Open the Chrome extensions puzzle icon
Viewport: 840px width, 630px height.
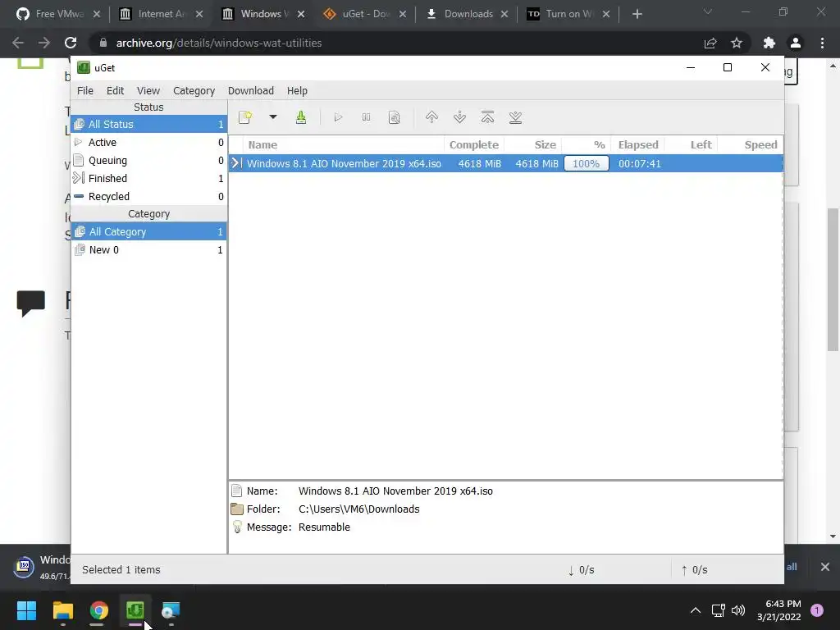pos(769,43)
